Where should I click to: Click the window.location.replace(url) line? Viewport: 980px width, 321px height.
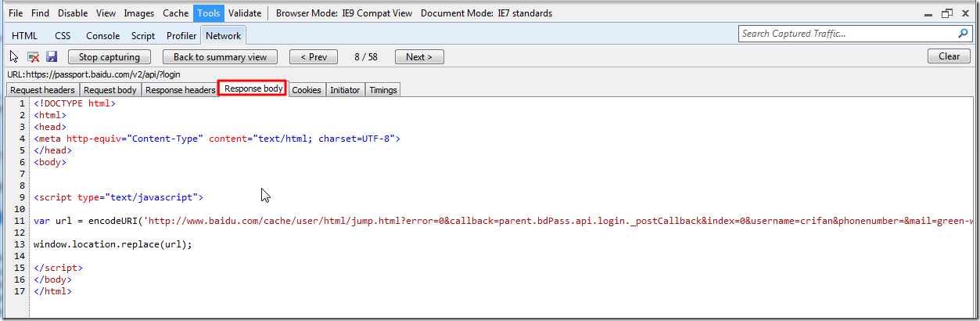click(113, 244)
